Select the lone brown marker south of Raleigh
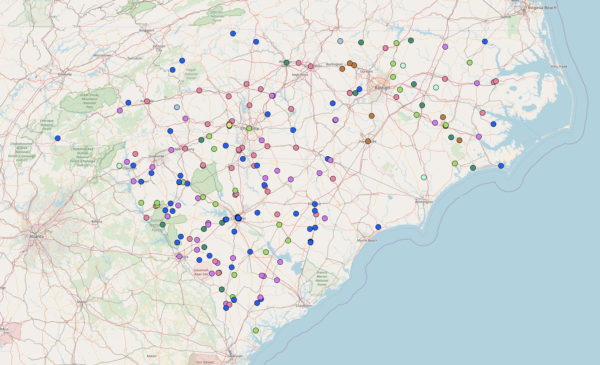Image resolution: width=600 pixels, height=365 pixels. coord(372,116)
